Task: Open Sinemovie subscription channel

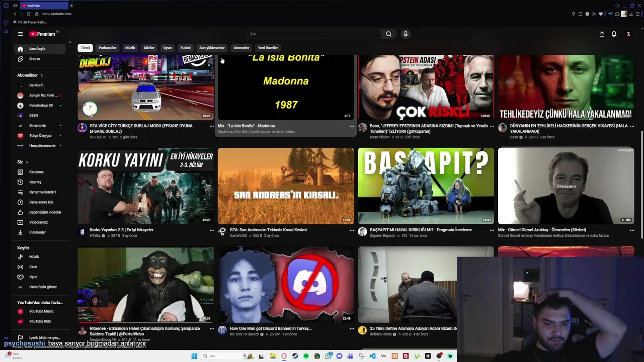Action: click(x=40, y=126)
